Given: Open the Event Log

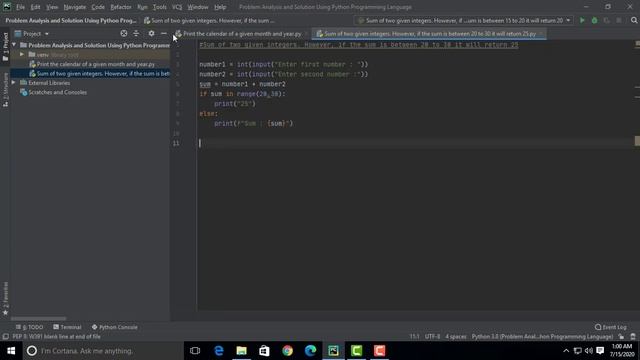Looking at the screenshot, I should [611, 327].
